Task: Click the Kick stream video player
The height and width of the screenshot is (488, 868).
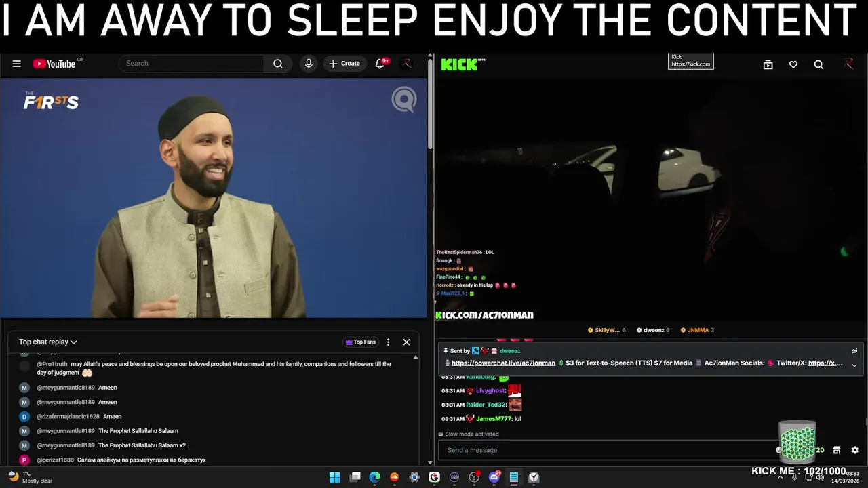Action: click(651, 200)
